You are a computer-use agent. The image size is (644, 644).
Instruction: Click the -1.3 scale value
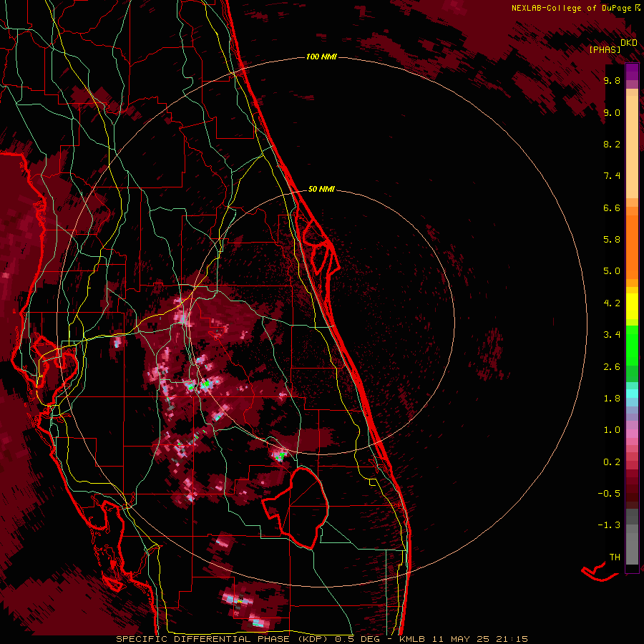click(x=609, y=525)
